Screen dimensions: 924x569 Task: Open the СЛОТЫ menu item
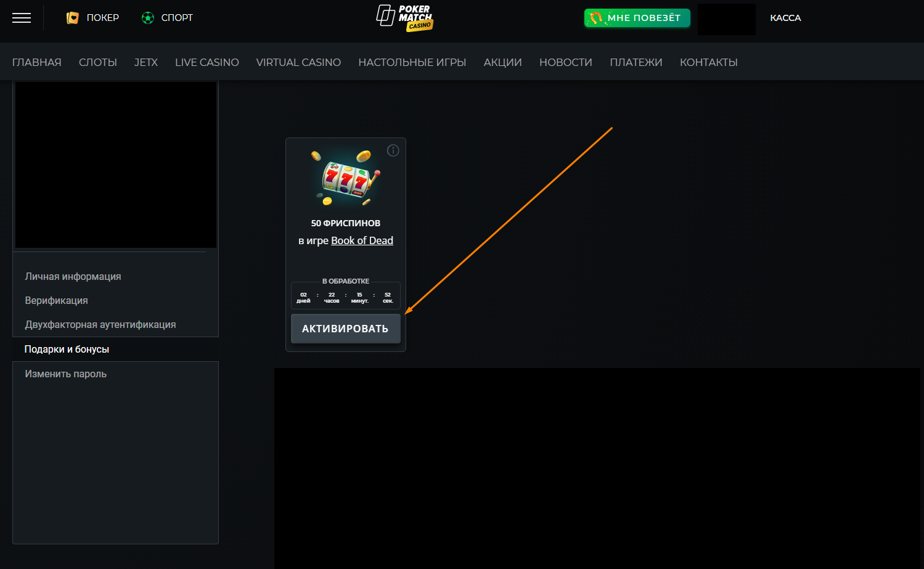pos(98,62)
